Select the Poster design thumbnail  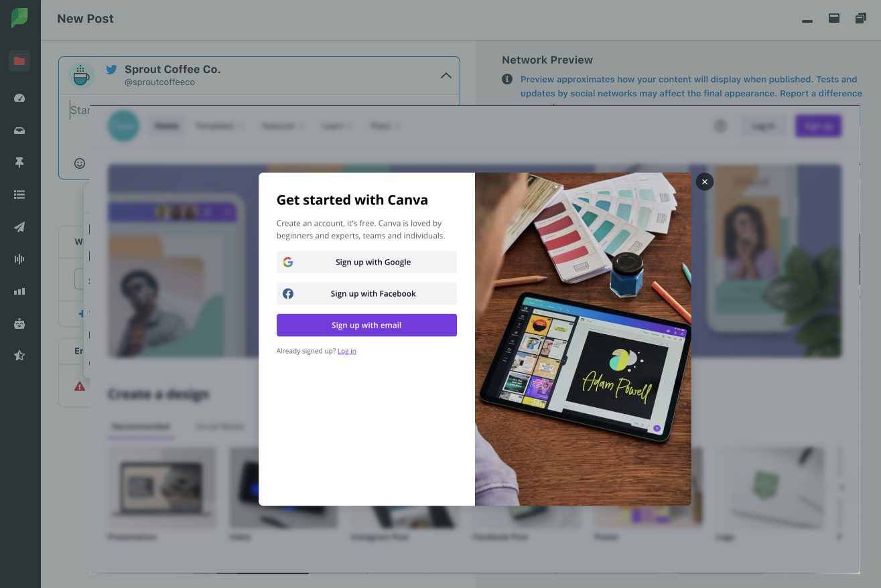pyautogui.click(x=648, y=488)
